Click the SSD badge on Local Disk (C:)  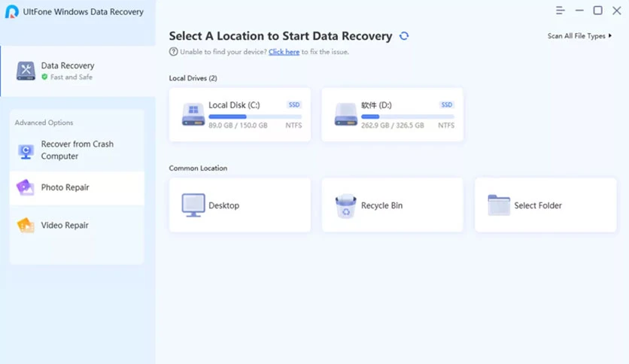coord(294,105)
